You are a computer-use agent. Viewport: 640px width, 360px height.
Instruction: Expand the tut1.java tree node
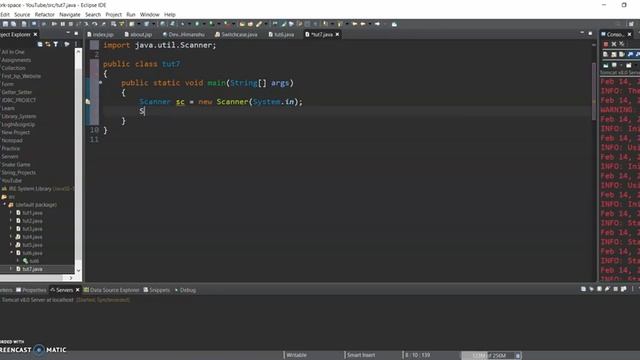coord(11,213)
